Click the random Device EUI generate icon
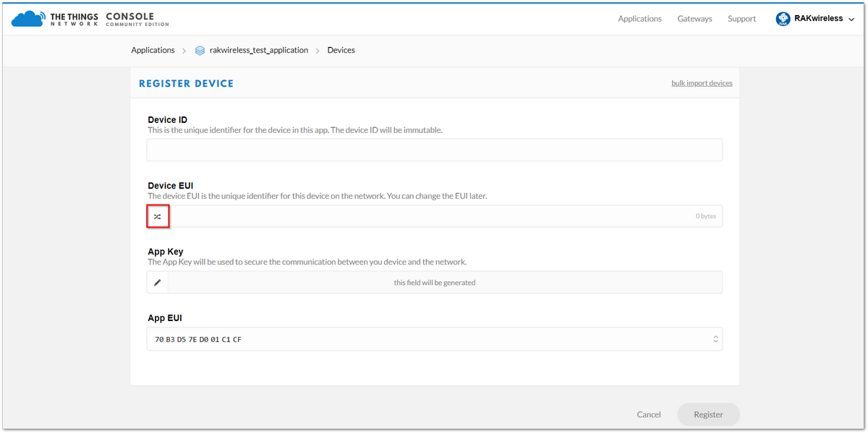The width and height of the screenshot is (868, 433). tap(158, 216)
